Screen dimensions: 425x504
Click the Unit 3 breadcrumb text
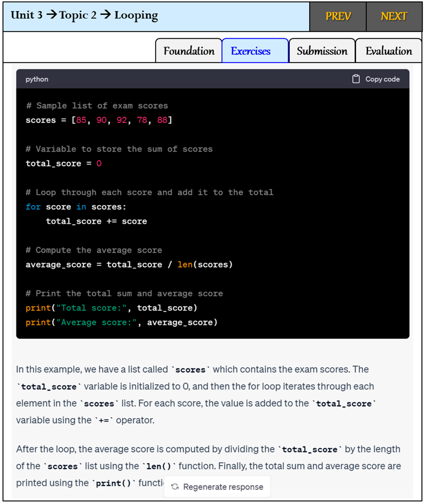(27, 15)
